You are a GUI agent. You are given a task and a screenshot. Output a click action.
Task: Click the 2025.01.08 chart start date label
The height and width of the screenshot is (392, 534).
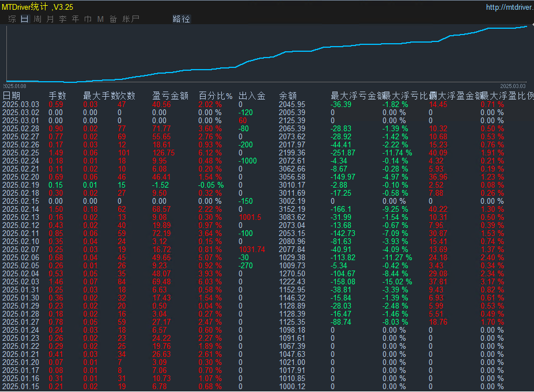coord(14,86)
